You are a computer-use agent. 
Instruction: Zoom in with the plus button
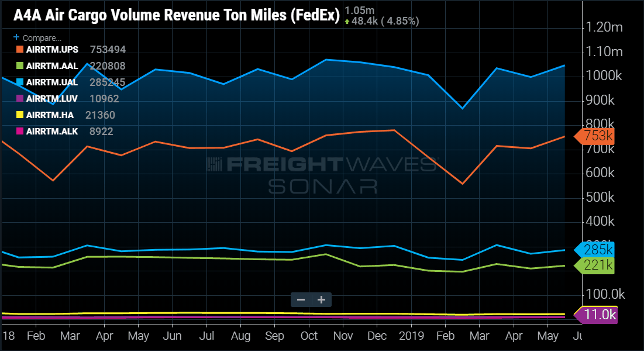[322, 300]
